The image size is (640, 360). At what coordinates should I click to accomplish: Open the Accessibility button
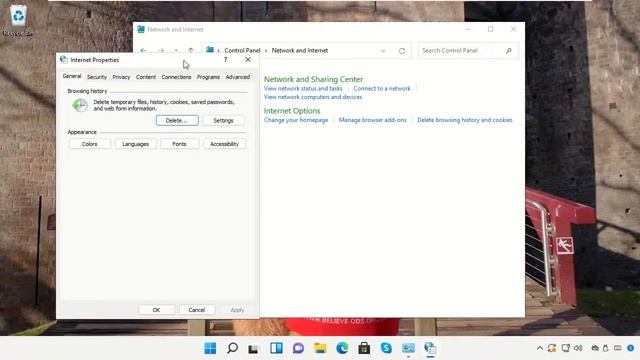point(224,144)
